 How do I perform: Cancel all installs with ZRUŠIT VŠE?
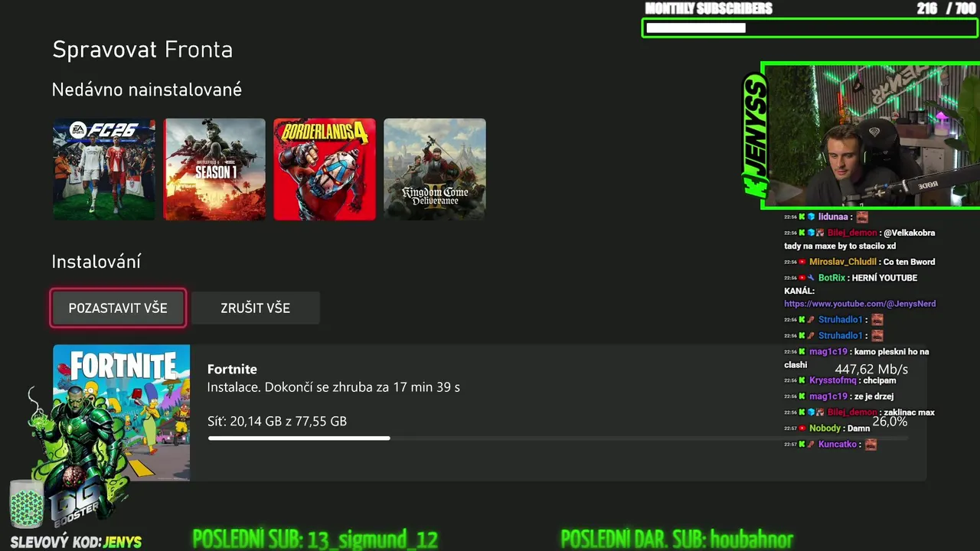255,308
